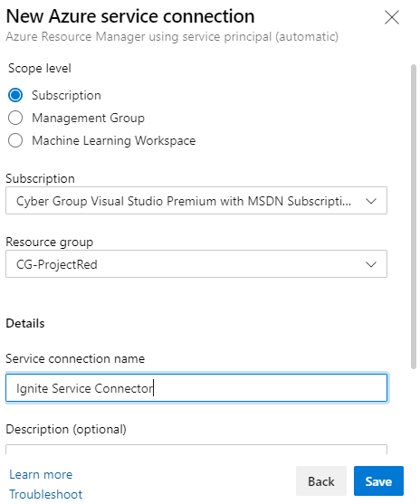This screenshot has height=504, width=420.
Task: Click the Service connection name field label
Action: coord(75,358)
